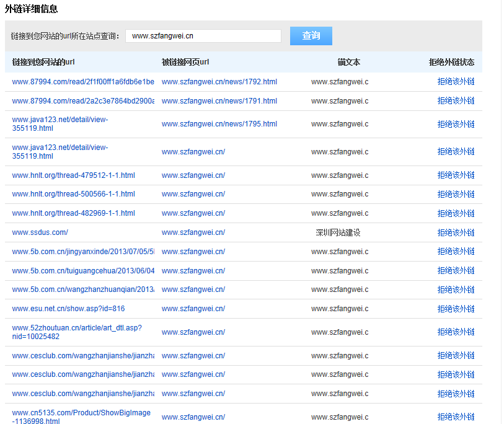Open the 87994.com/read/2a2c3e78 link
This screenshot has width=504, height=424.
[83, 101]
